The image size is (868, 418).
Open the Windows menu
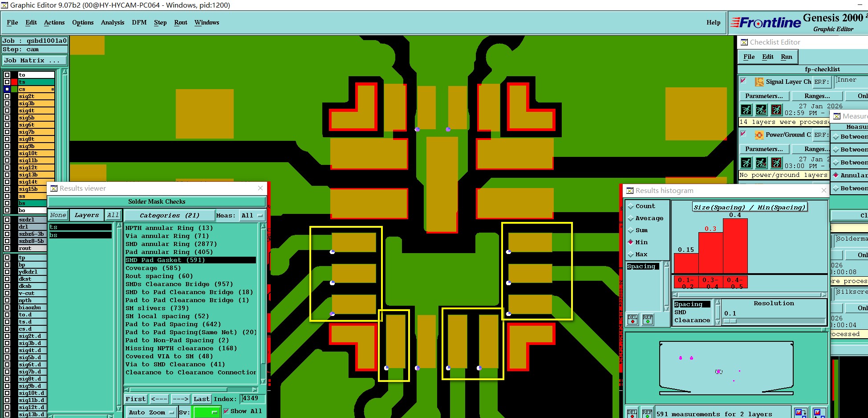[x=207, y=22]
